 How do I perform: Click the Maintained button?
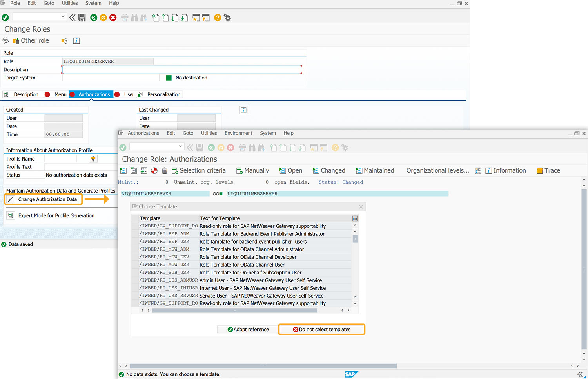pyautogui.click(x=375, y=171)
